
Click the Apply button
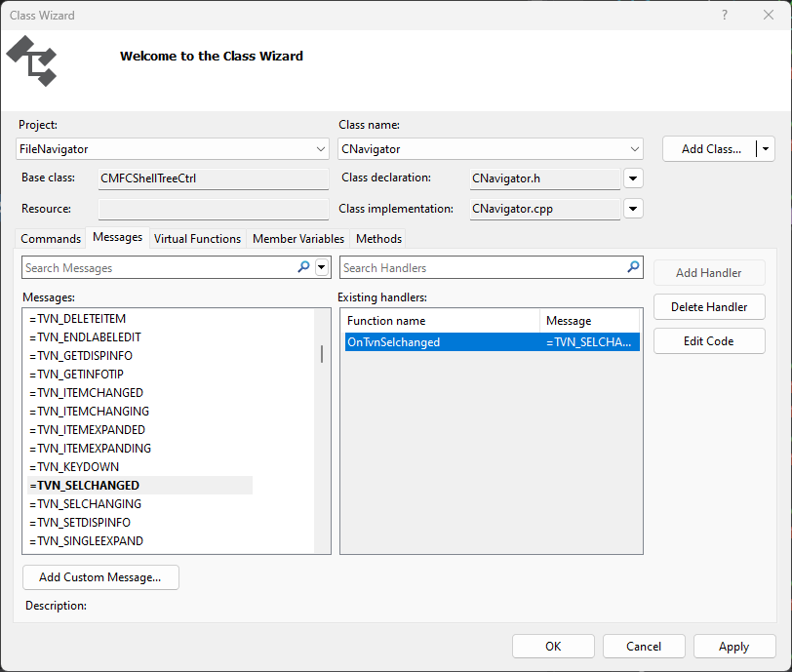(734, 647)
